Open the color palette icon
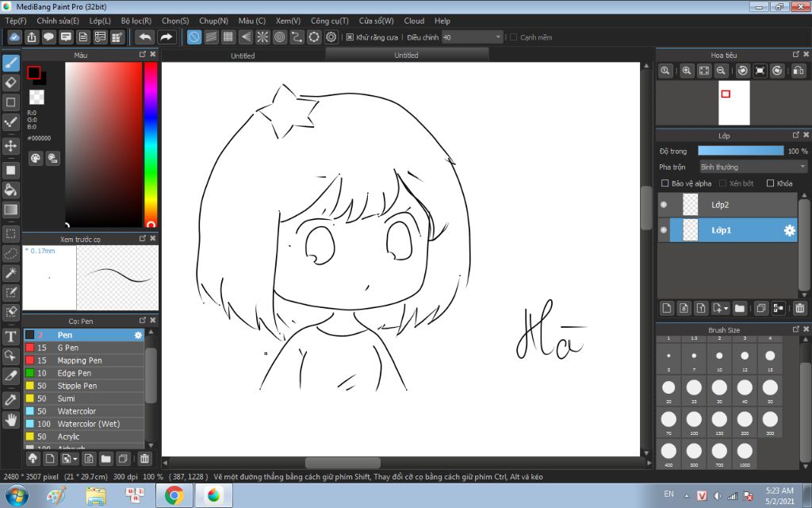The image size is (812, 508). 35,159
